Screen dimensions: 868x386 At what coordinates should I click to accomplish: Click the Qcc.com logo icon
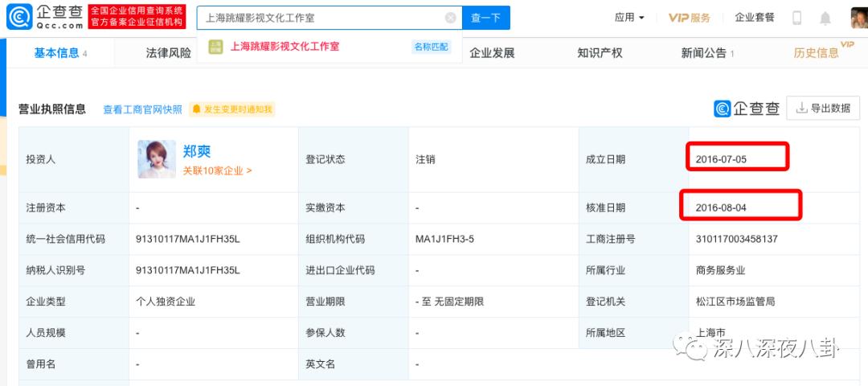pos(19,17)
